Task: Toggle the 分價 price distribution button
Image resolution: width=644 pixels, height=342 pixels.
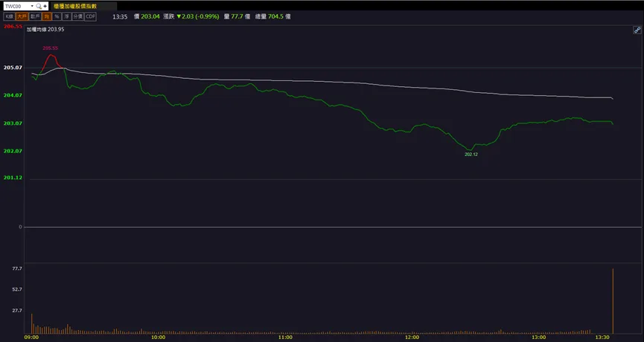Action: pyautogui.click(x=77, y=17)
